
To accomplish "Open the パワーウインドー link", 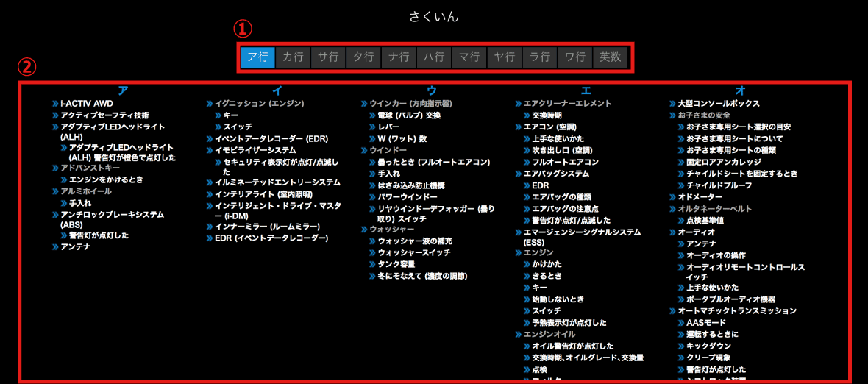I will tap(408, 197).
